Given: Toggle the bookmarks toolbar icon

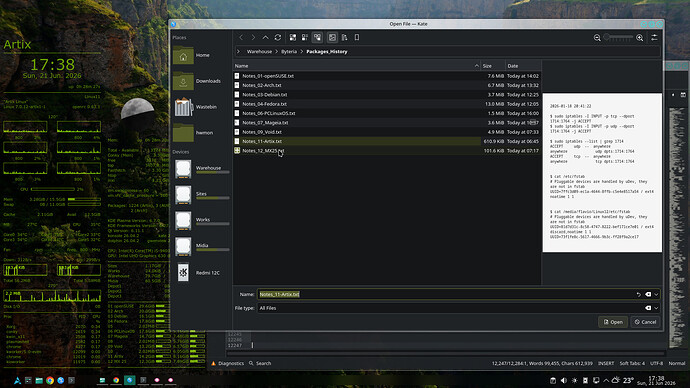Looking at the screenshot, I should [357, 38].
